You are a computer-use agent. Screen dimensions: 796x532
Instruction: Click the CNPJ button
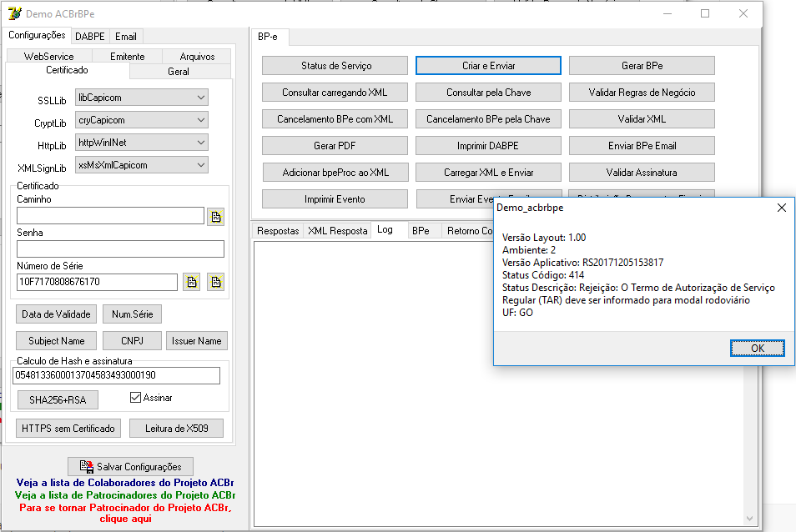[132, 341]
